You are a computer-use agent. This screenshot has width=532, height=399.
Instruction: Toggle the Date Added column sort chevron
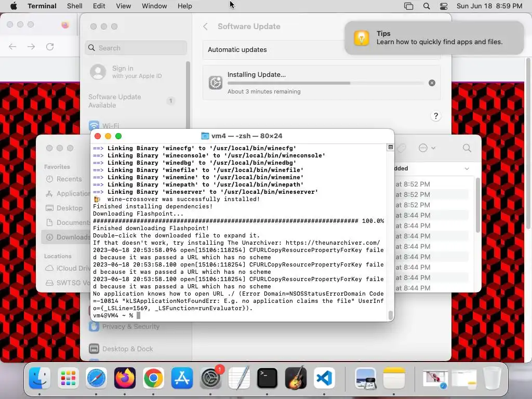[467, 169]
